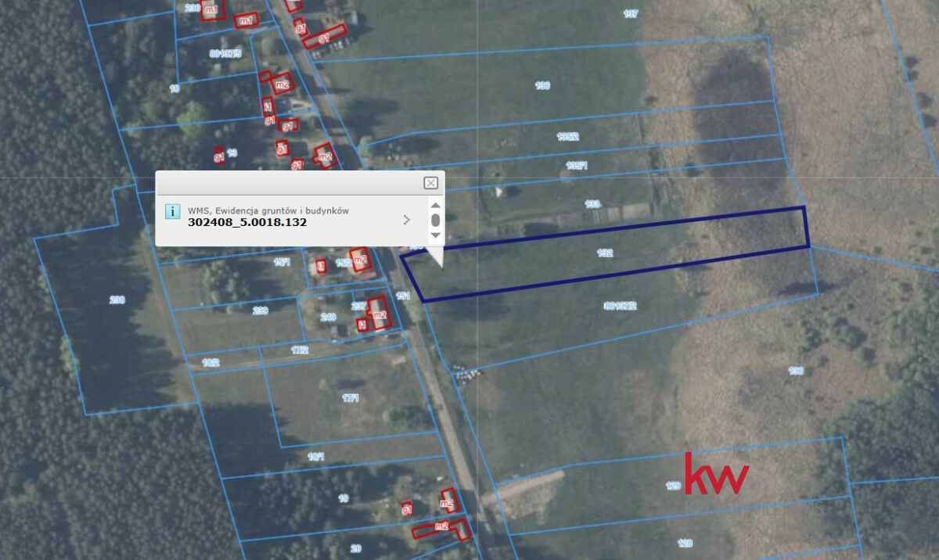Close the parcel info popup
The height and width of the screenshot is (560, 939).
pos(430,183)
